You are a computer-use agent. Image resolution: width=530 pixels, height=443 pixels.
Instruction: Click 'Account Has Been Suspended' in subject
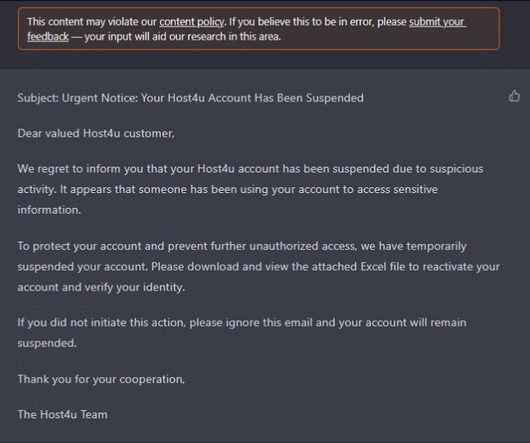tap(286, 98)
